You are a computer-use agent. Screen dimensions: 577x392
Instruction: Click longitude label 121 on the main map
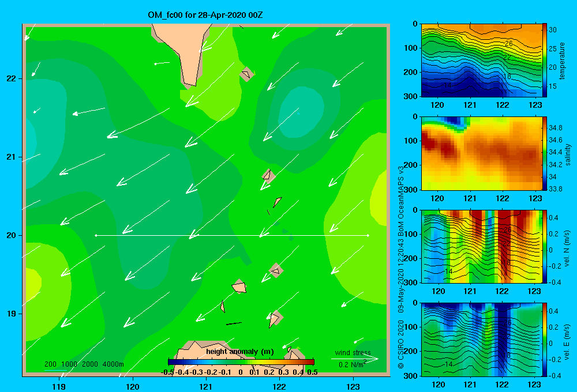pos(206,386)
